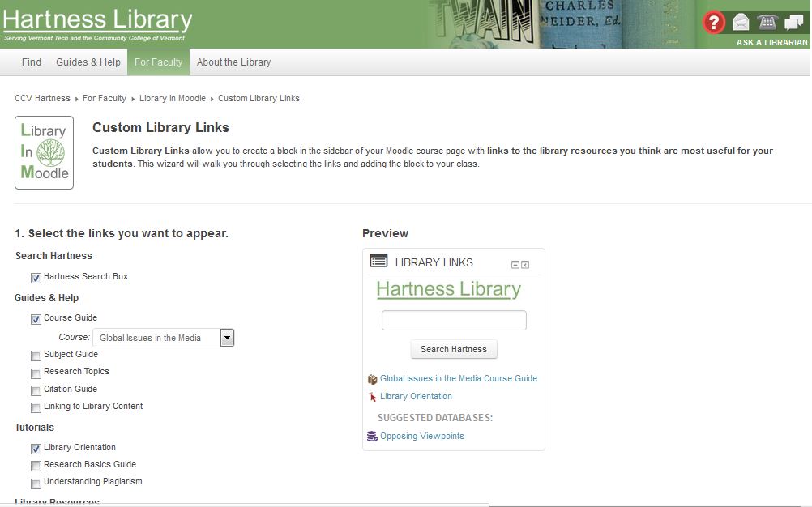Click the course guide books icon in preview
The height and width of the screenshot is (507, 812).
[372, 379]
